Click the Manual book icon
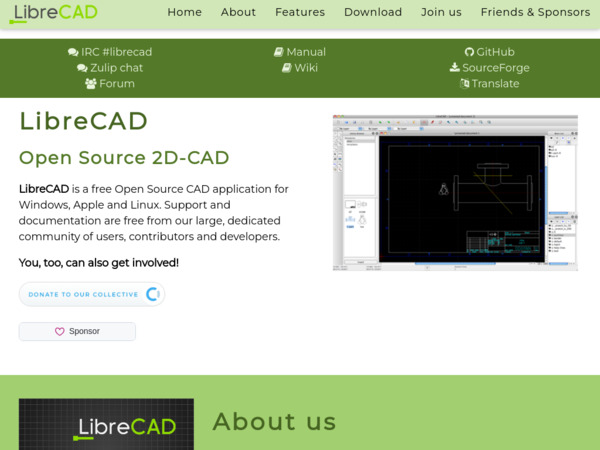The width and height of the screenshot is (600, 450). click(x=279, y=52)
